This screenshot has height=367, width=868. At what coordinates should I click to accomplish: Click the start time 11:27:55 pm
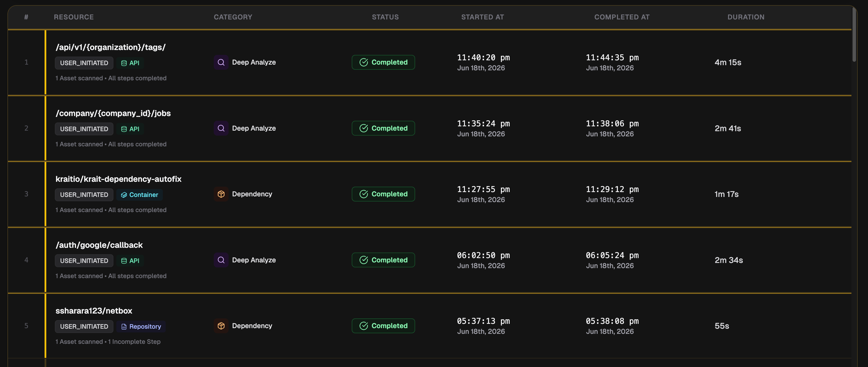pyautogui.click(x=483, y=190)
